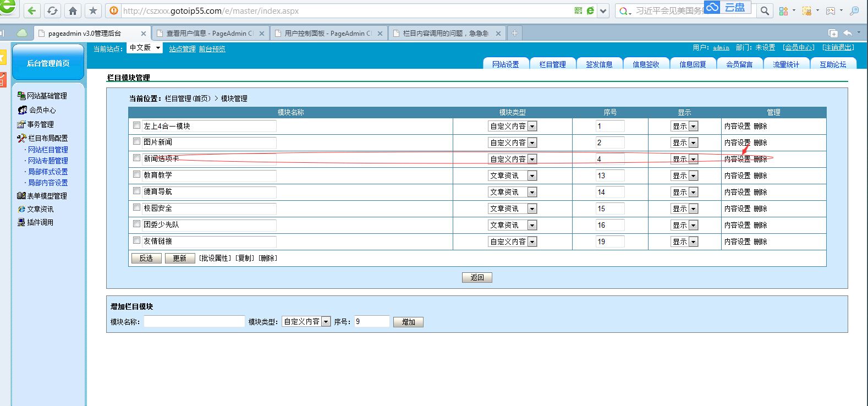Open 栏目布局配置 tools icon in sidebar

[x=21, y=138]
